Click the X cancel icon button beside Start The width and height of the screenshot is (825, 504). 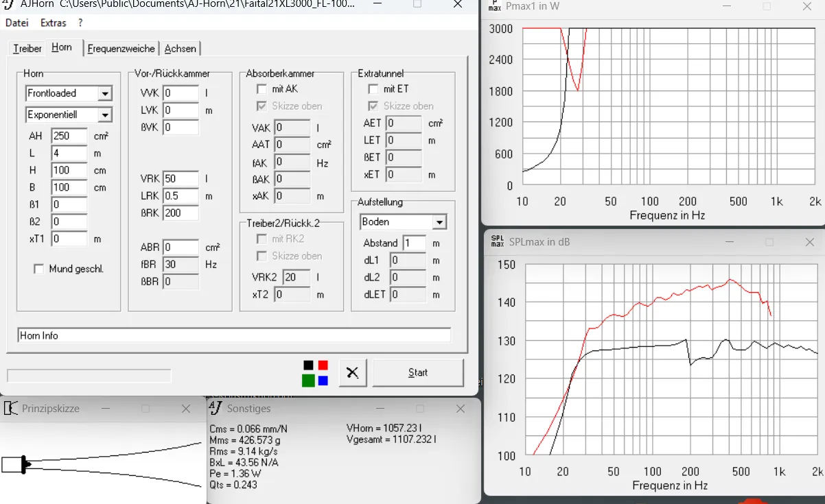tap(352, 372)
